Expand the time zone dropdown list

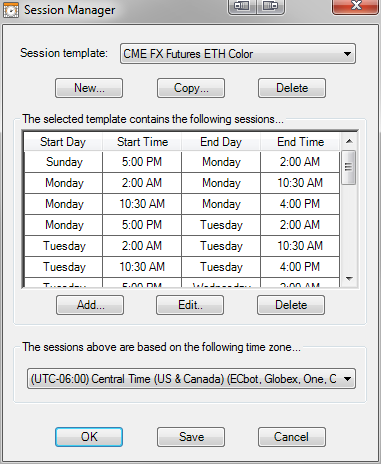[x=191, y=378]
